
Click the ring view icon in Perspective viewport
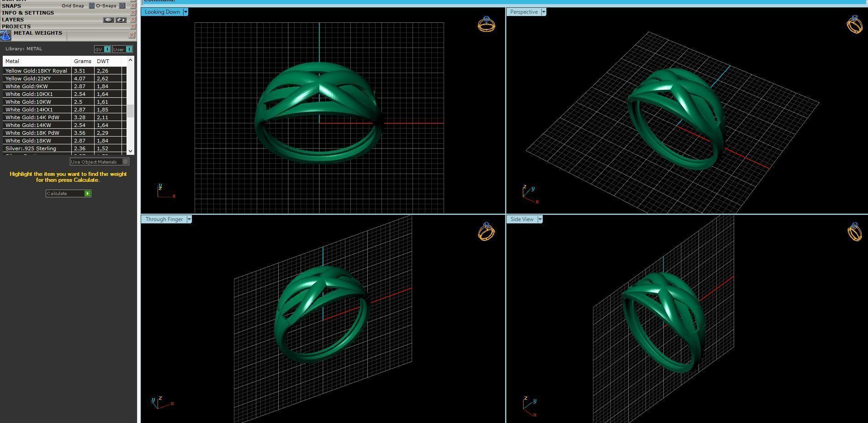pos(855,24)
